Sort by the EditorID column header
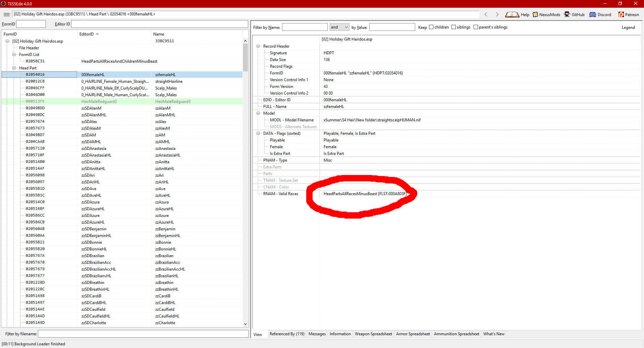Viewport: 644px width, 348px height. (x=114, y=34)
